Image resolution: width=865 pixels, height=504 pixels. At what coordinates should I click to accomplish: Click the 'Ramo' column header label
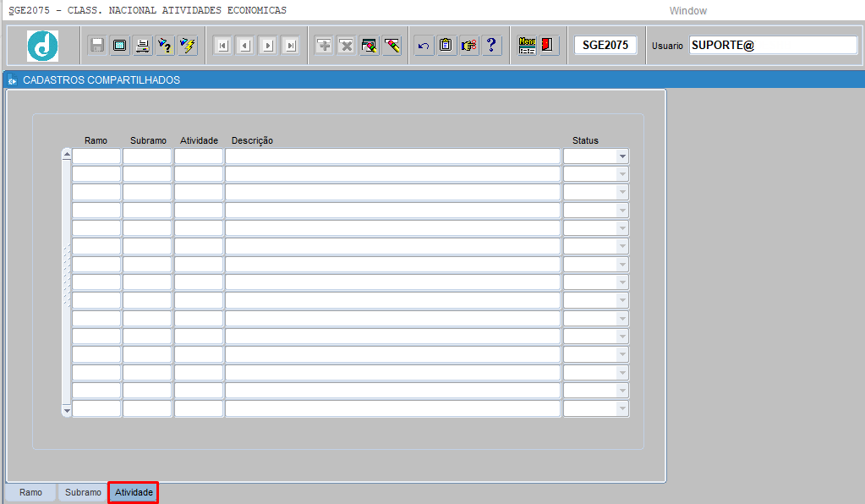[96, 140]
